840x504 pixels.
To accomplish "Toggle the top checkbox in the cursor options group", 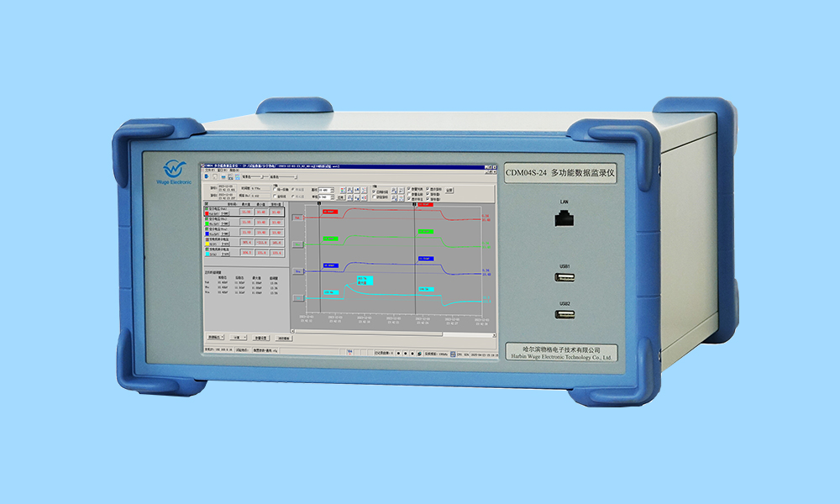I will coord(374,191).
